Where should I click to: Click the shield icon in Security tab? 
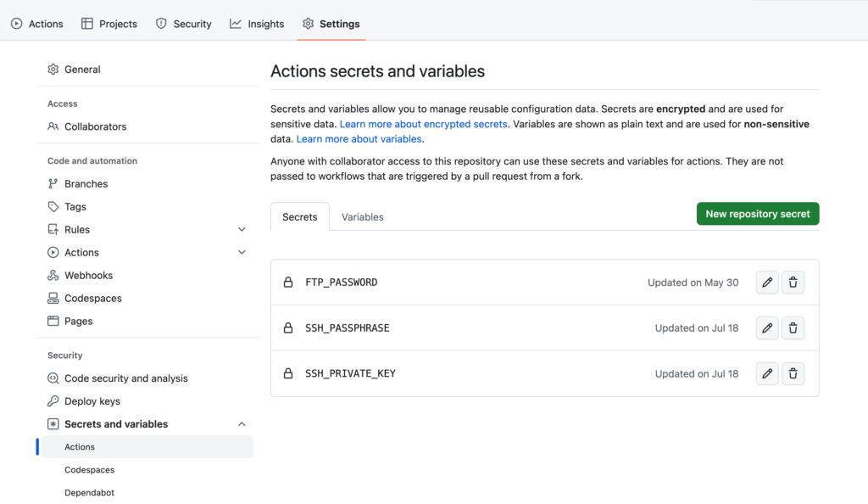tap(161, 23)
